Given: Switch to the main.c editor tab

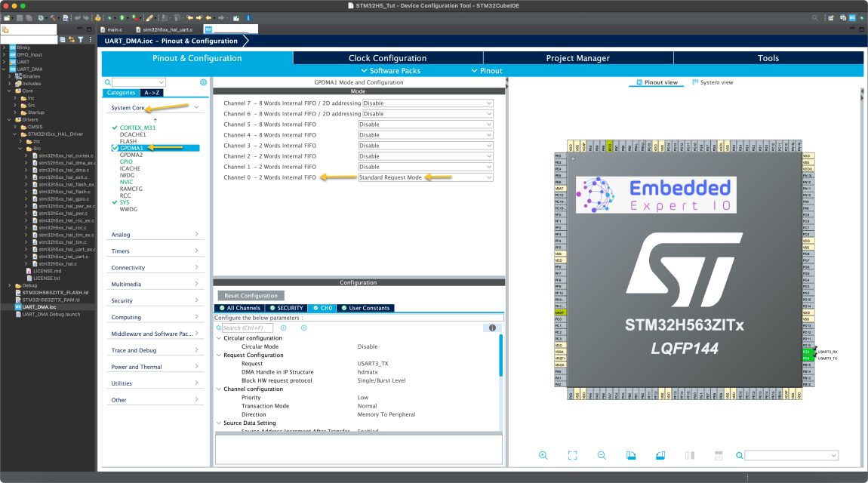Looking at the screenshot, I should [113, 29].
